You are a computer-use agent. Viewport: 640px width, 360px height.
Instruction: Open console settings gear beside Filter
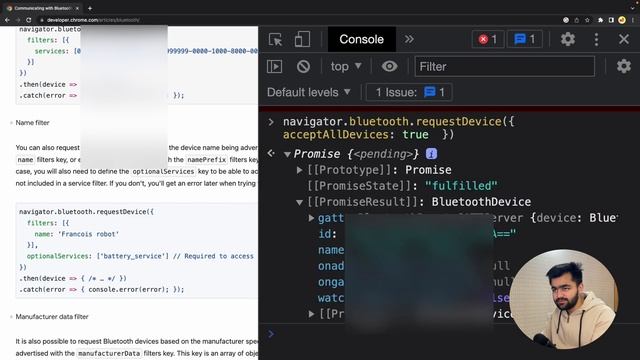624,66
